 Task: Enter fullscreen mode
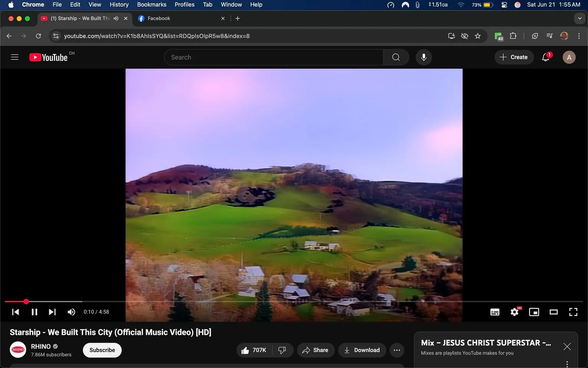[573, 312]
